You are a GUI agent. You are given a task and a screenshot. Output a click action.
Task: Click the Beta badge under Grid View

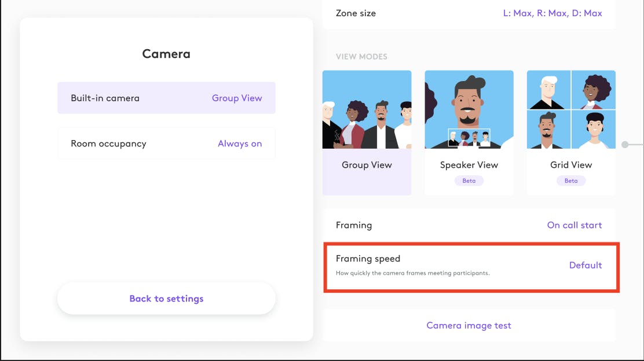coord(571,181)
